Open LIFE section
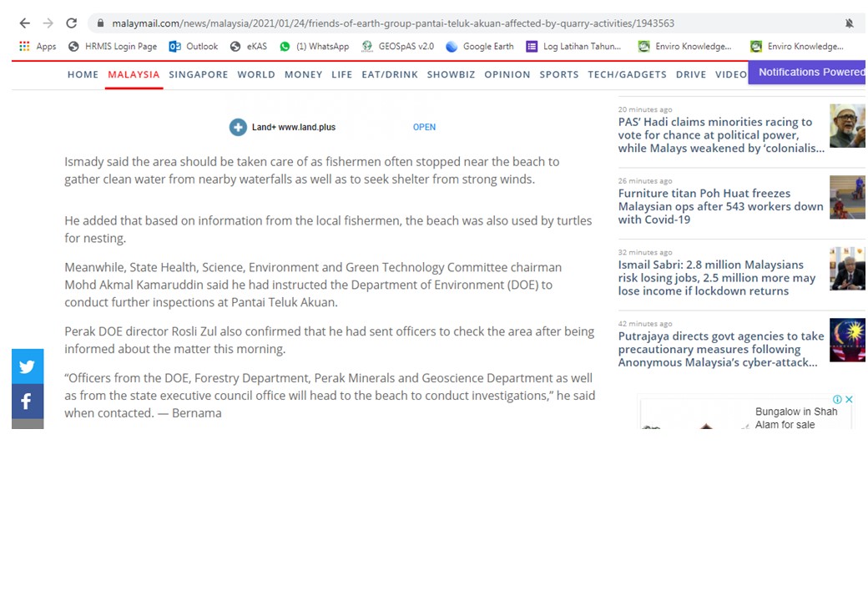Viewport: 868px width, 601px height. tap(342, 74)
